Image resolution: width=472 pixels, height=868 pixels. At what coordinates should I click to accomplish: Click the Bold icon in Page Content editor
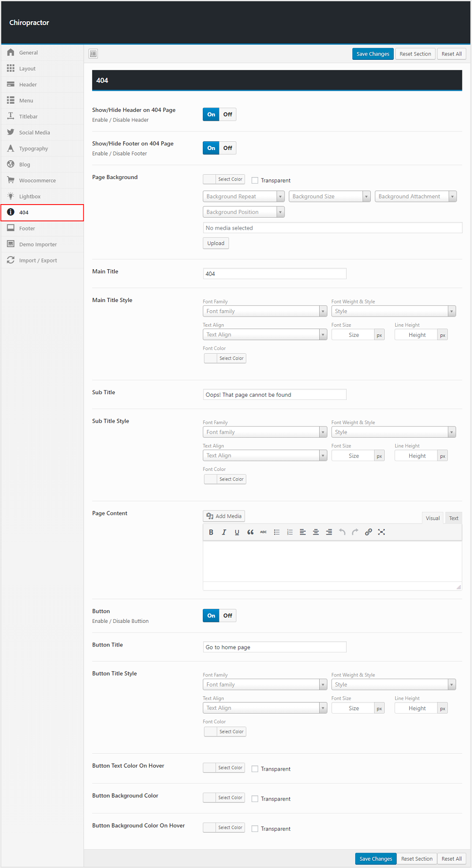pyautogui.click(x=211, y=532)
